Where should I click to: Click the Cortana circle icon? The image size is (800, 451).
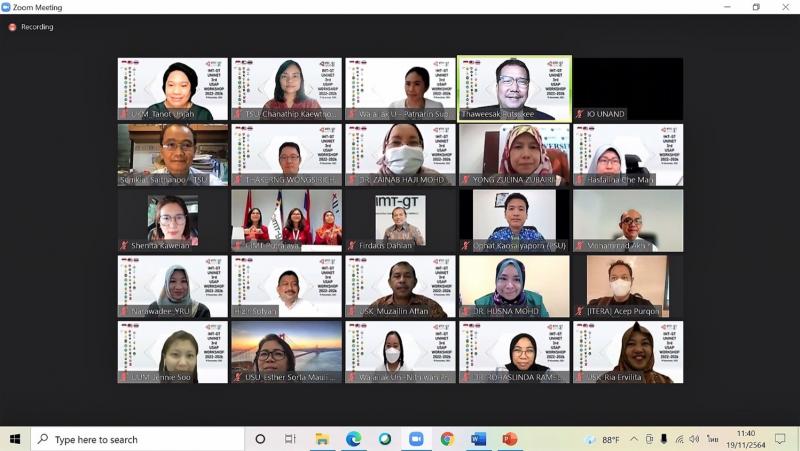pos(260,439)
